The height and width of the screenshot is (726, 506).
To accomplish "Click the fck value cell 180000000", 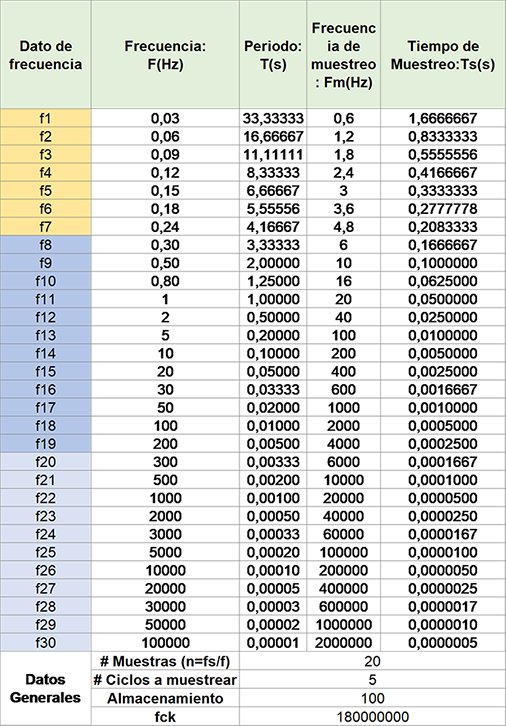I will [x=372, y=717].
